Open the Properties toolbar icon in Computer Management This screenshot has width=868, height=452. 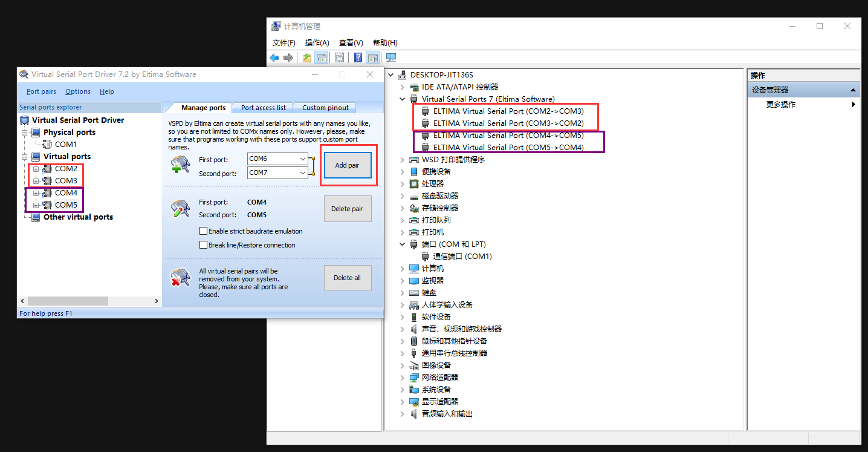coord(340,58)
